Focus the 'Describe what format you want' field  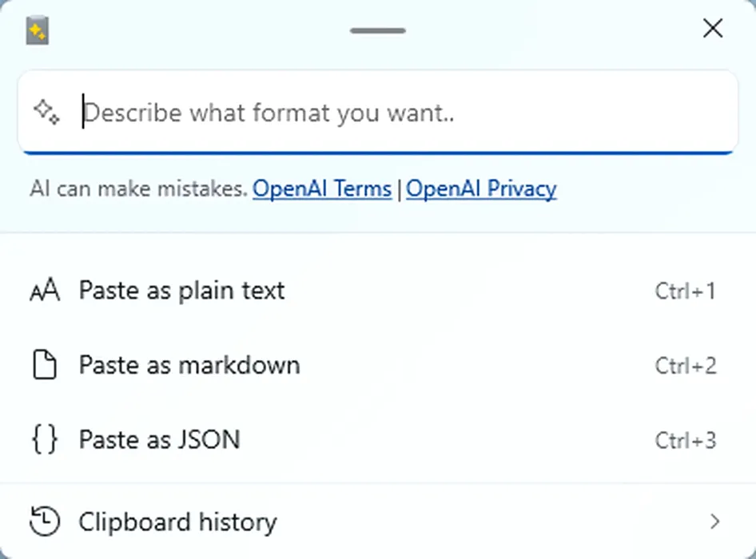coord(378,113)
